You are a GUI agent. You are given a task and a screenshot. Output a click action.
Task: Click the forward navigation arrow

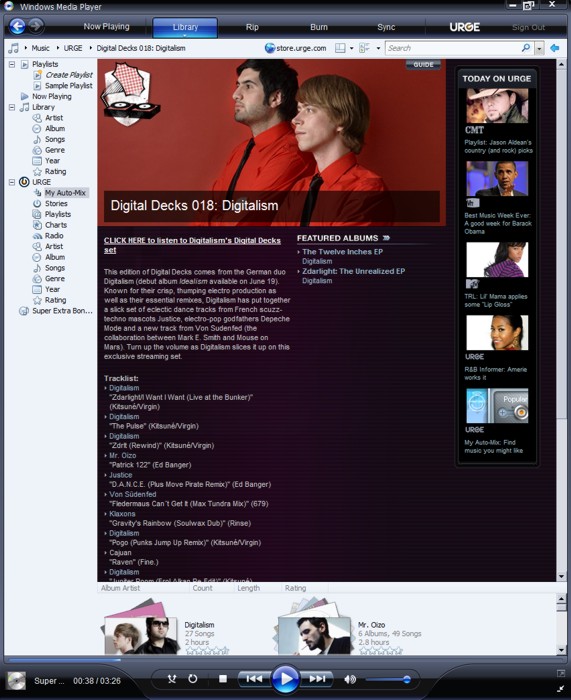[x=36, y=26]
